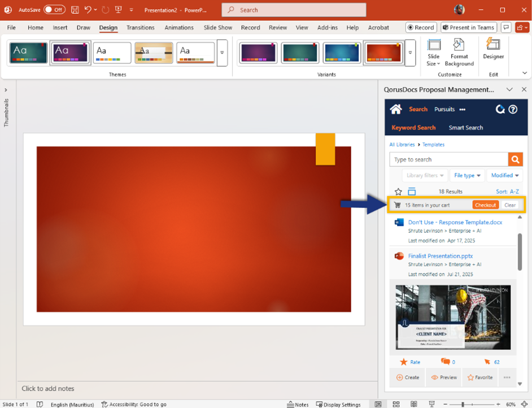532x408 pixels.
Task: Open the Designer pane
Action: [x=494, y=49]
